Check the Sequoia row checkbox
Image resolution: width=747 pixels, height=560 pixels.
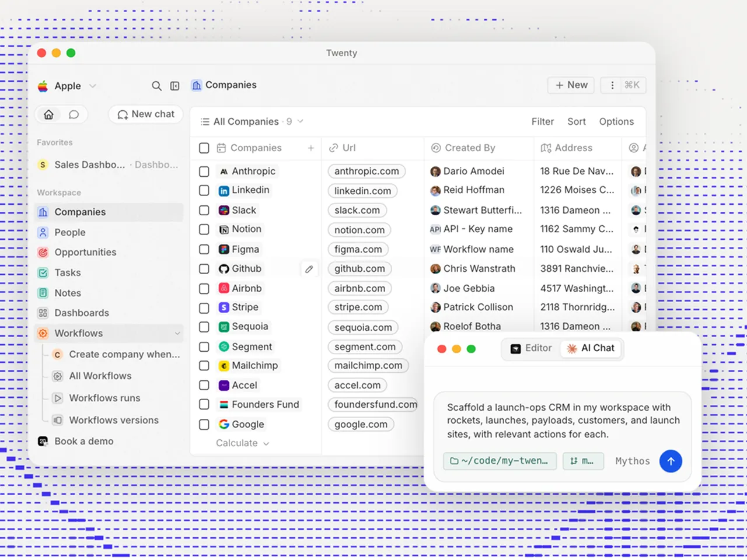[x=204, y=327]
